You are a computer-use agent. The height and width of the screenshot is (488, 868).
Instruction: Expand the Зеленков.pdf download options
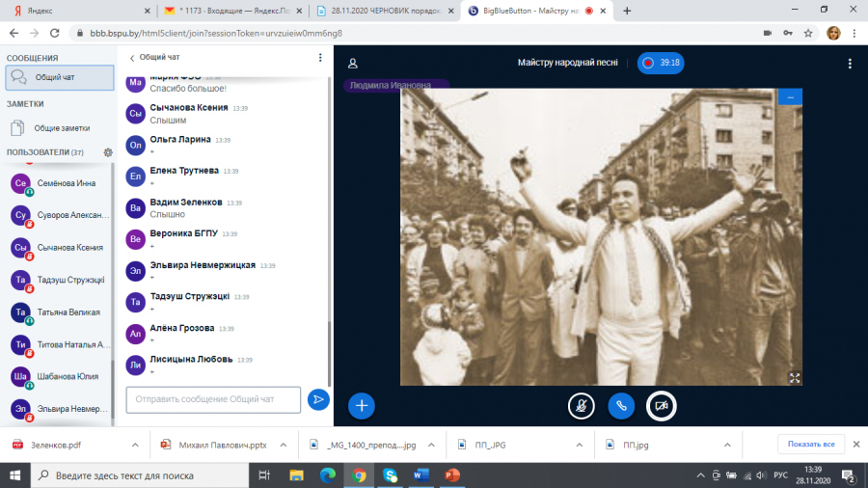point(135,445)
